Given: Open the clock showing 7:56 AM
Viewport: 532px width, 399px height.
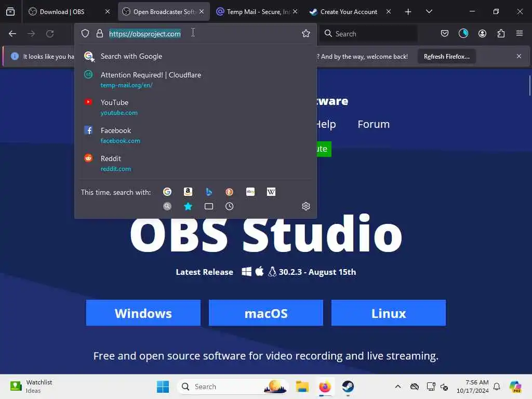Looking at the screenshot, I should coord(473,387).
